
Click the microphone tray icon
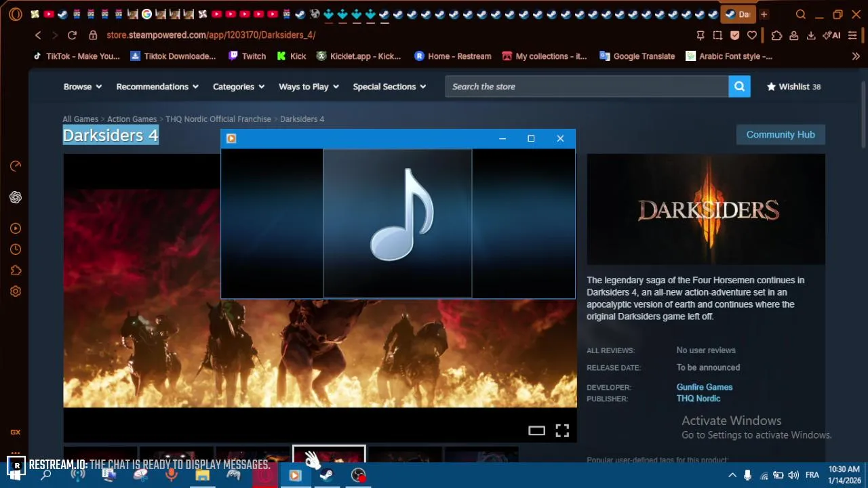(x=747, y=475)
